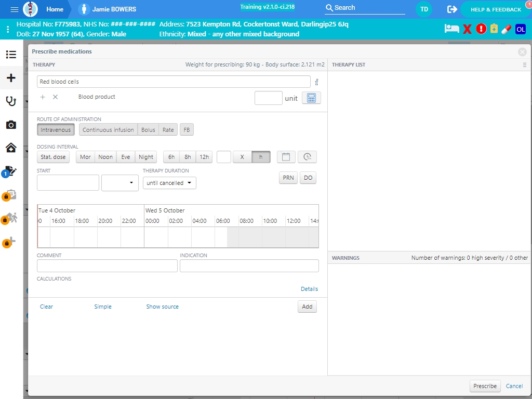Open the home-plus sidebar icon

point(11,148)
